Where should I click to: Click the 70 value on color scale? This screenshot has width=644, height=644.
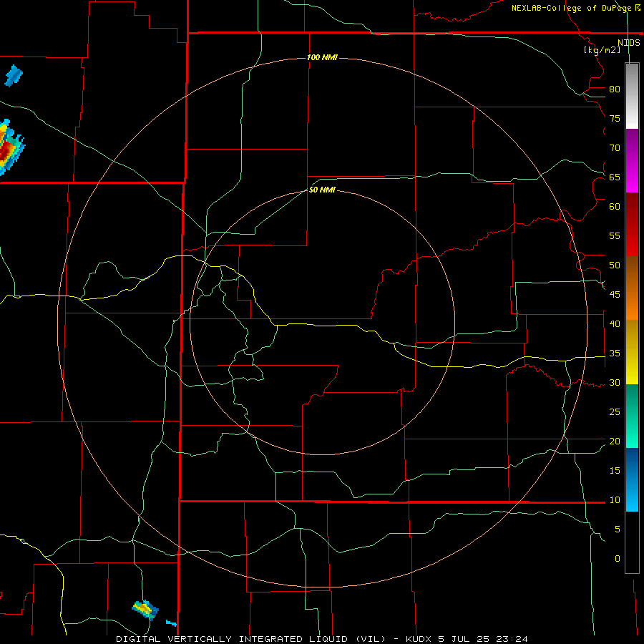click(615, 148)
